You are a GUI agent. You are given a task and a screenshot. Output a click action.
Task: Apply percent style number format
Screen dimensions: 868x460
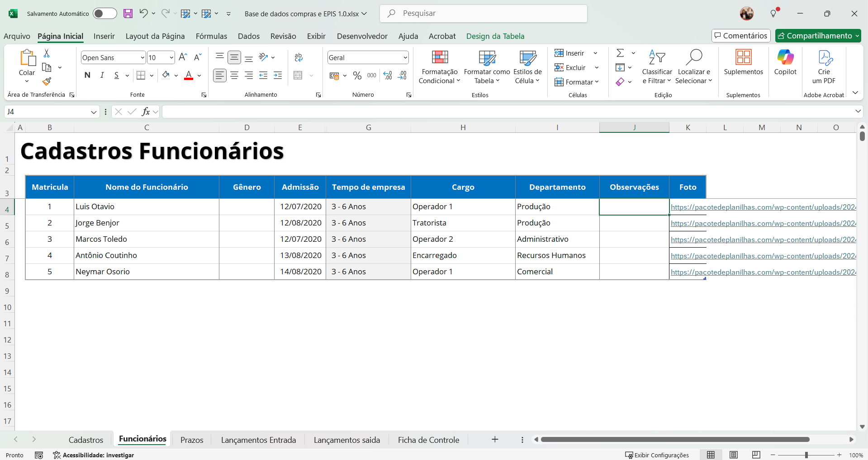pyautogui.click(x=357, y=76)
